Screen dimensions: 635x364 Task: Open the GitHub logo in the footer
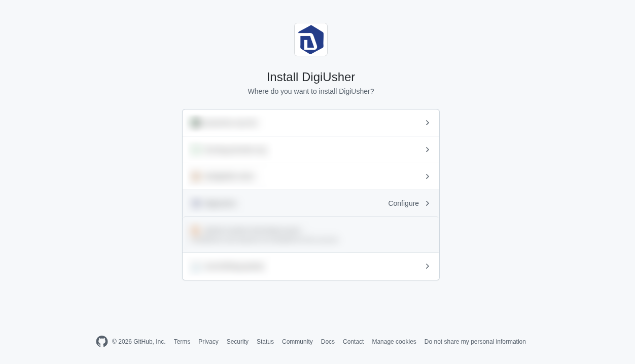102,342
